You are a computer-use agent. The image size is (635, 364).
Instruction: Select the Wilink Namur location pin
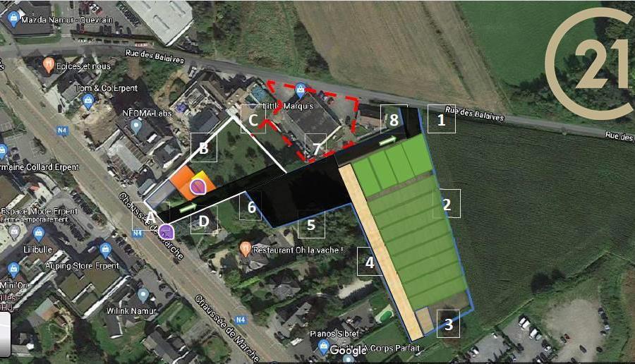pyautogui.click(x=143, y=295)
